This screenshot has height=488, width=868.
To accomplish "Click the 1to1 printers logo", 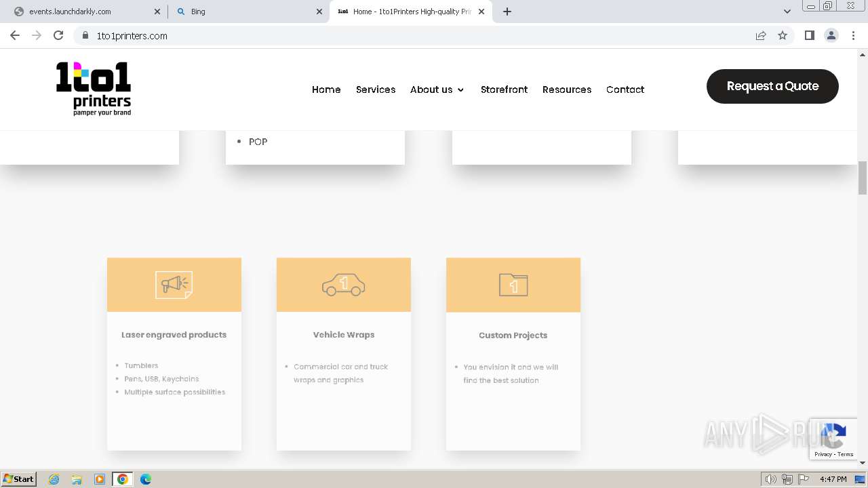I will (x=94, y=89).
